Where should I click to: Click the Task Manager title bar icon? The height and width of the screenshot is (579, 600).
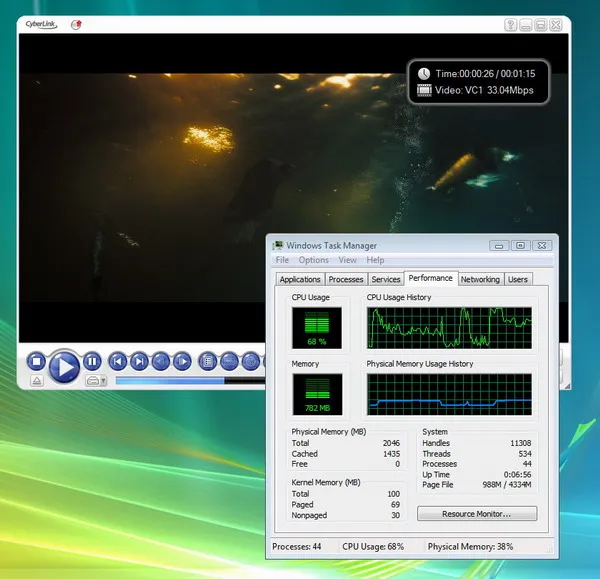(x=278, y=245)
